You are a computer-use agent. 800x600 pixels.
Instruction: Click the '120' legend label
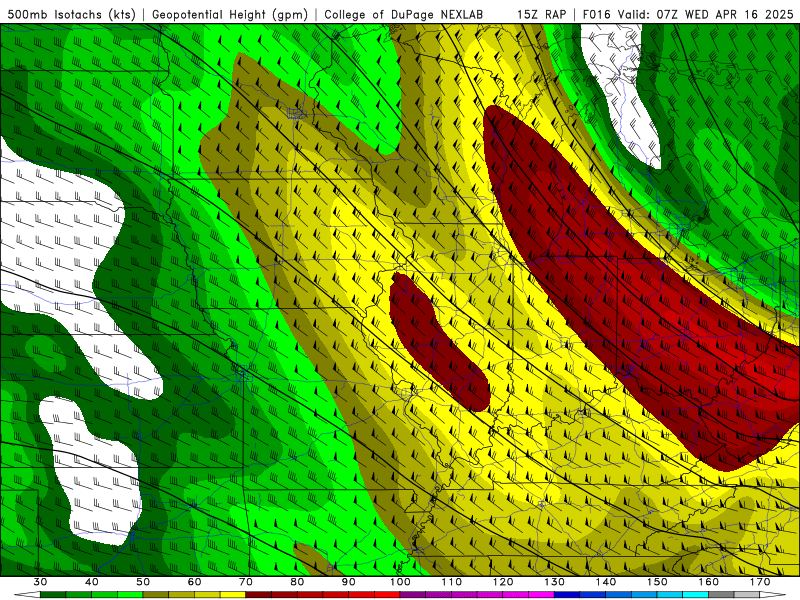click(x=503, y=582)
